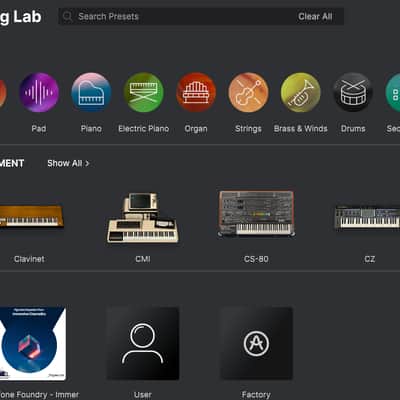Click the Factory bank label
The width and height of the screenshot is (400, 400).
pyautogui.click(x=256, y=395)
